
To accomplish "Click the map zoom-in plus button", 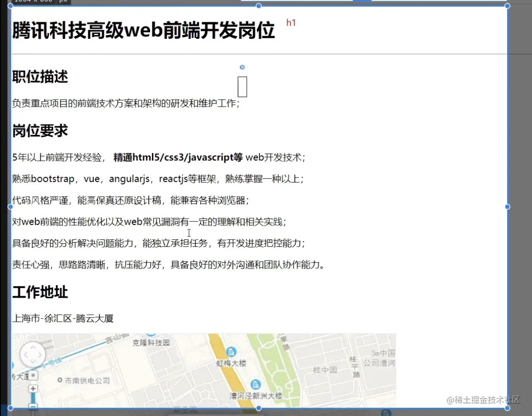I will click(33, 388).
